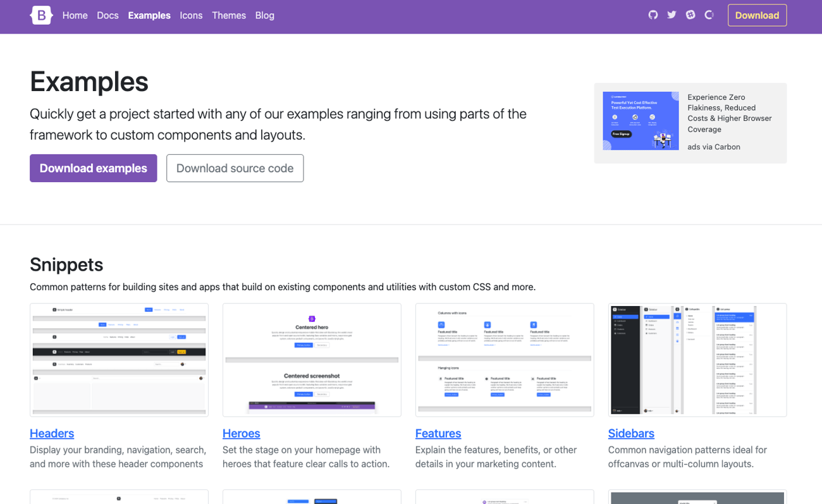This screenshot has width=822, height=504.
Task: Click the ads via Carbon link
Action: click(x=714, y=147)
